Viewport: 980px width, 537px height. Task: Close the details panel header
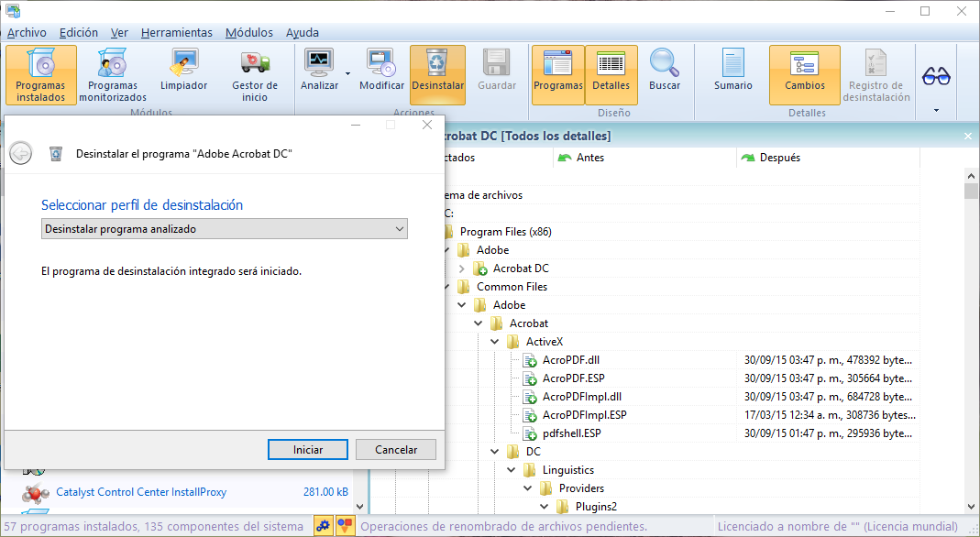968,137
